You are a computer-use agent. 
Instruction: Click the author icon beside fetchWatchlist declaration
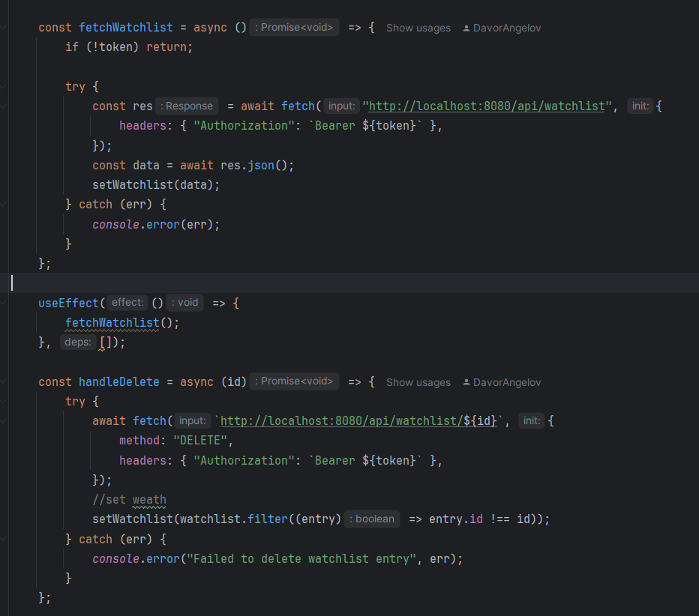(466, 28)
